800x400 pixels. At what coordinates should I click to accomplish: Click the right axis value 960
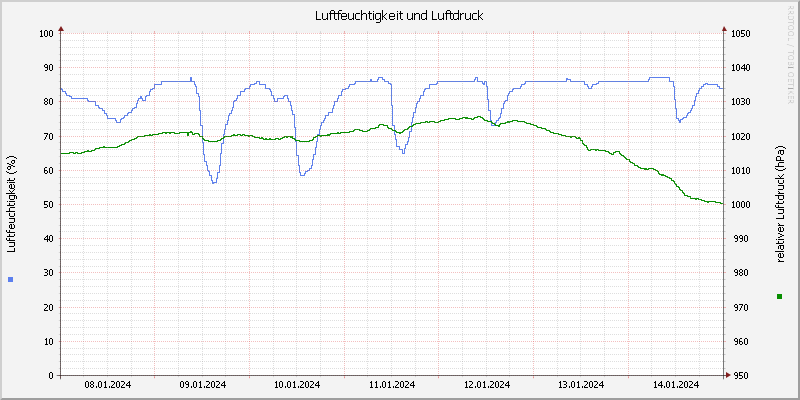tap(742, 342)
